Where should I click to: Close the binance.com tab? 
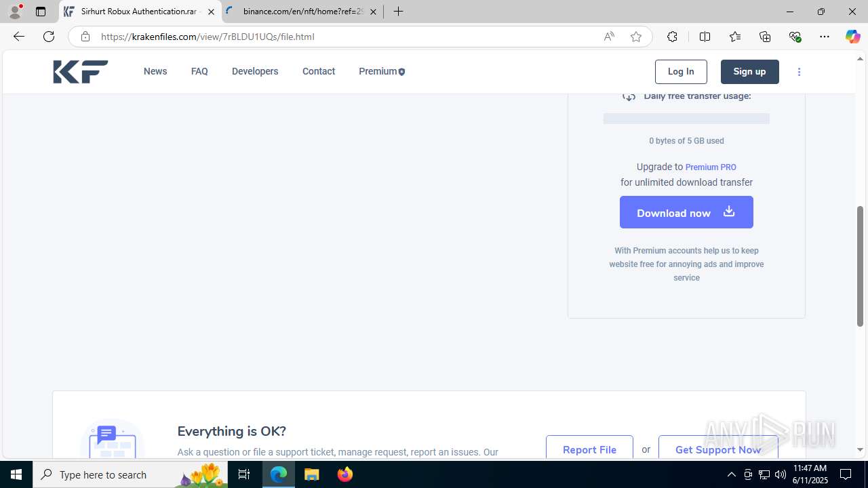[x=373, y=12]
